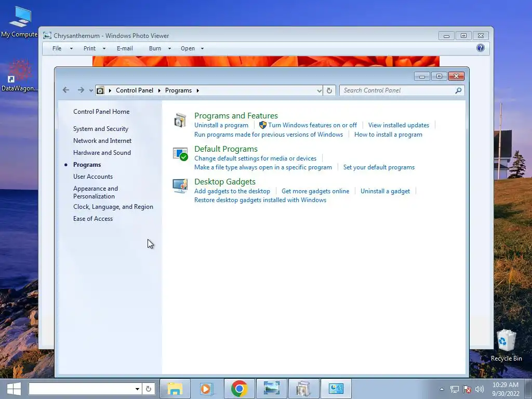Expand the arrow before Control Panel breadcrumb
This screenshot has width=532, height=399.
tap(110, 90)
